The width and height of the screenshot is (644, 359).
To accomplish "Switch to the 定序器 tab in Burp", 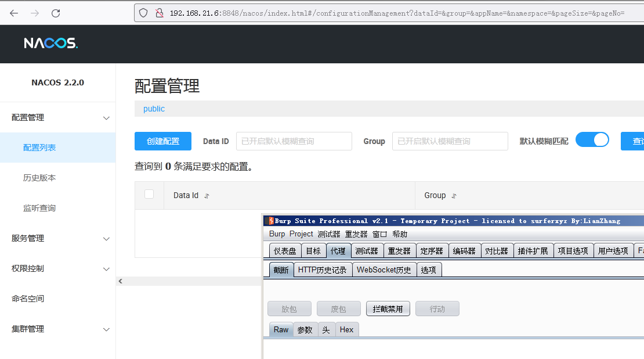I will (432, 251).
